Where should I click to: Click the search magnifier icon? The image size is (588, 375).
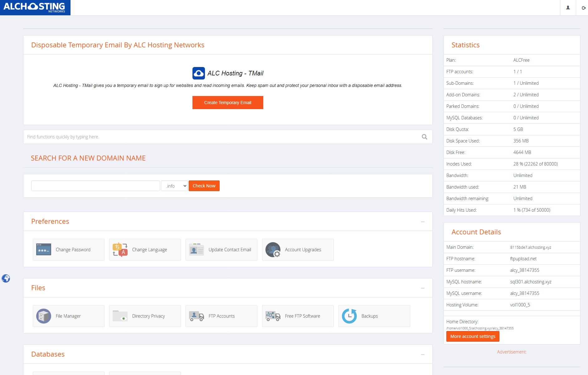click(425, 137)
